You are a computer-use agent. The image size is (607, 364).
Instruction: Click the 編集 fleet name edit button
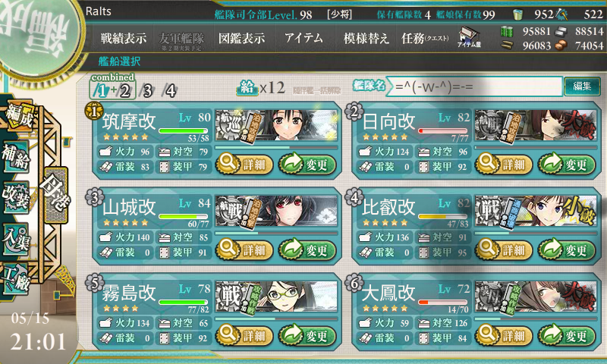click(x=582, y=86)
